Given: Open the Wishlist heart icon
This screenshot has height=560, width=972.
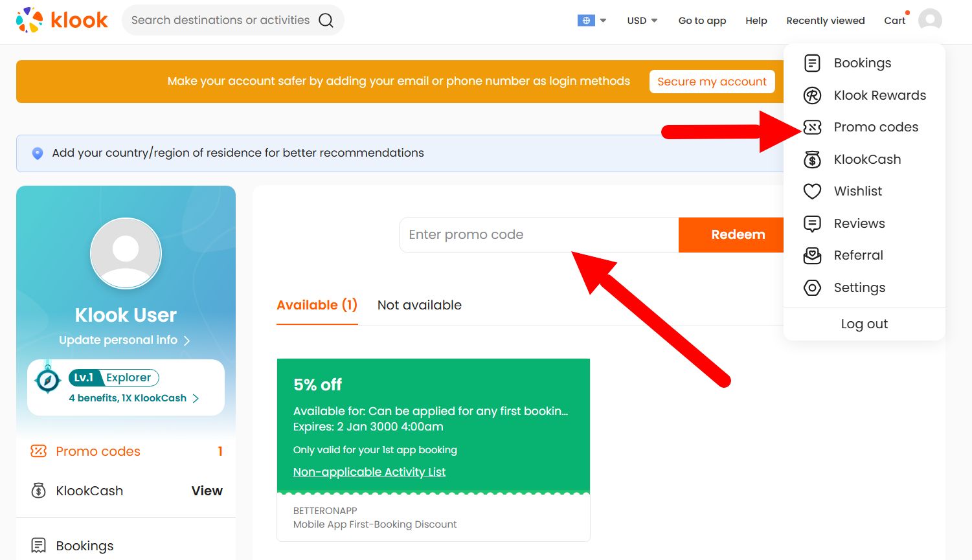Looking at the screenshot, I should [x=812, y=191].
